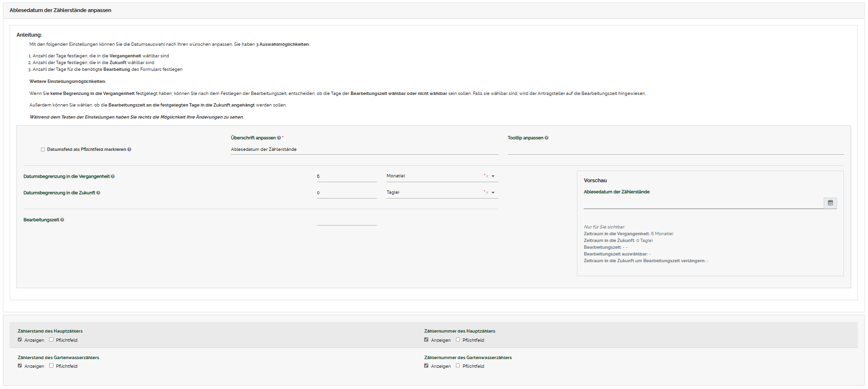Click the Überschrift anpassen text field
The width and height of the screenshot is (868, 389).
[x=364, y=149]
